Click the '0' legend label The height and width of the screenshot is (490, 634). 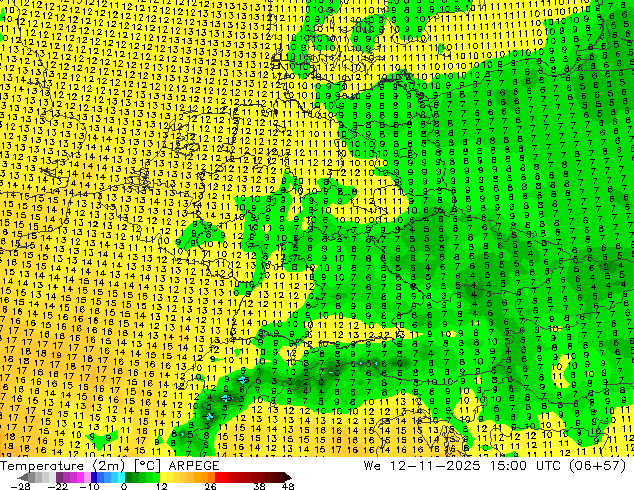[x=124, y=486]
